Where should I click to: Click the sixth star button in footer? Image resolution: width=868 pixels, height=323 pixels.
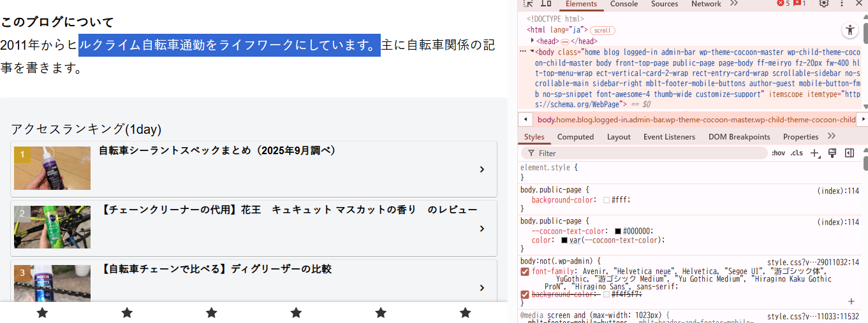[x=466, y=313]
